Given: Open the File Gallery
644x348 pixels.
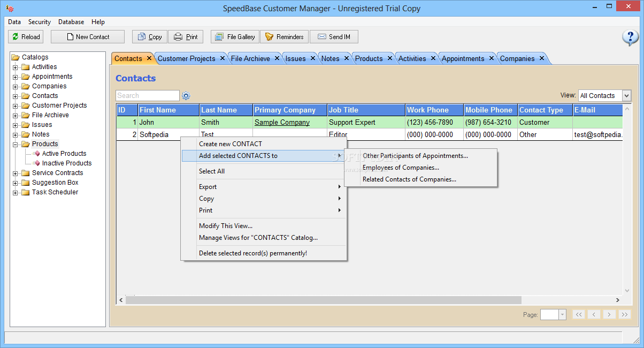Looking at the screenshot, I should [235, 37].
